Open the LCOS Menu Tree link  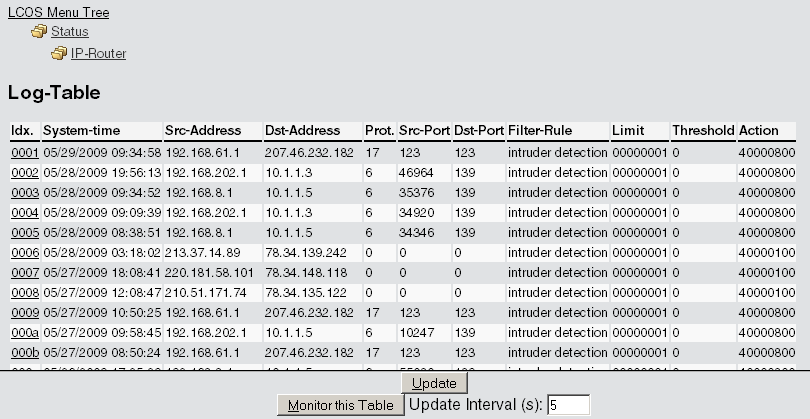58,12
